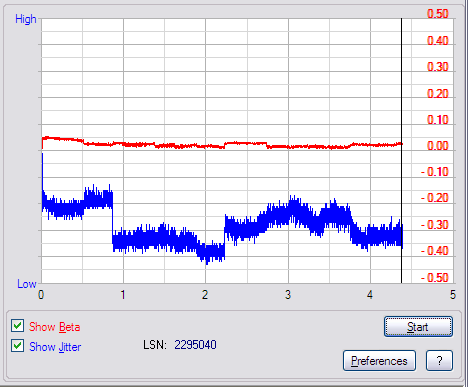Uncheck the Show Beta checkbox
468x387 pixels.
click(17, 326)
